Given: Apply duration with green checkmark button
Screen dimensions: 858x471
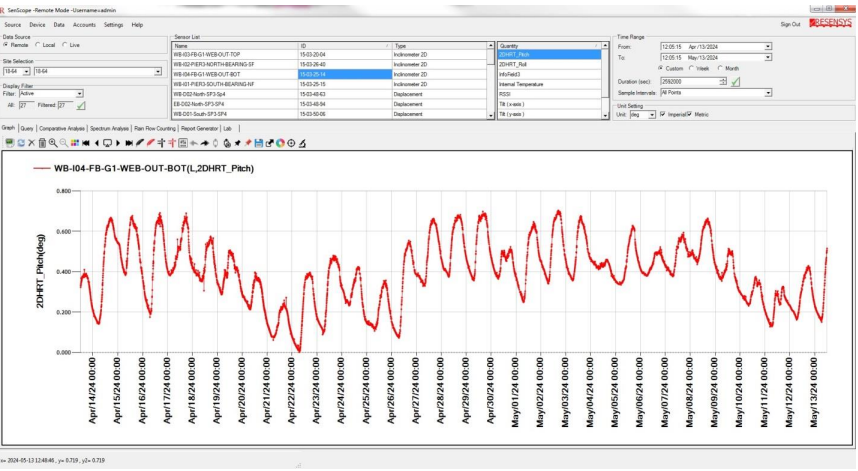Looking at the screenshot, I should (x=735, y=82).
